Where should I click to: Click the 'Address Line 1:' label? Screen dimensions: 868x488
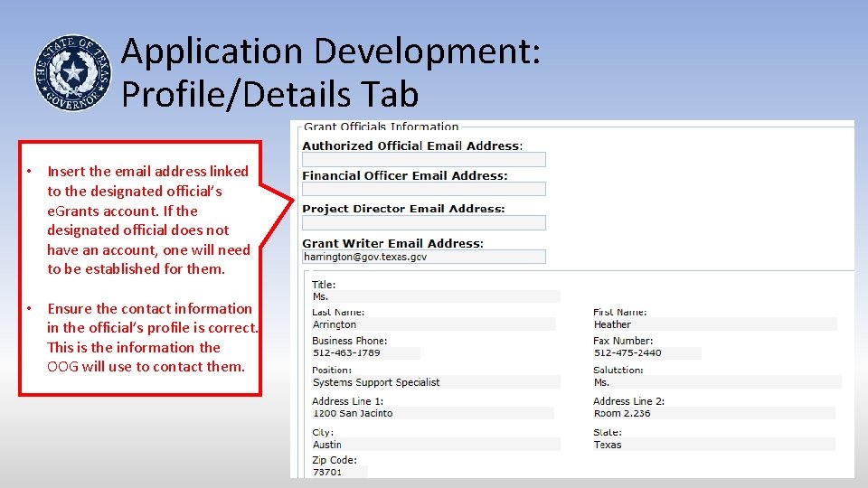(347, 401)
